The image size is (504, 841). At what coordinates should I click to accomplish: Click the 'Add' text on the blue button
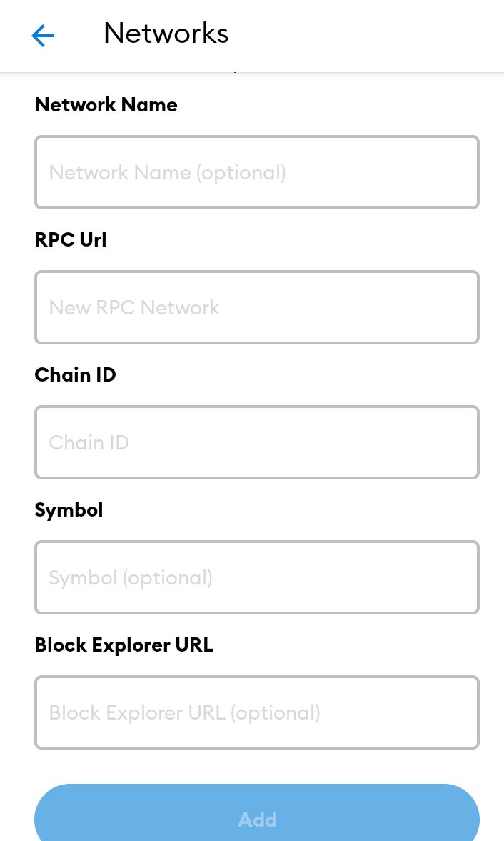coord(257,820)
